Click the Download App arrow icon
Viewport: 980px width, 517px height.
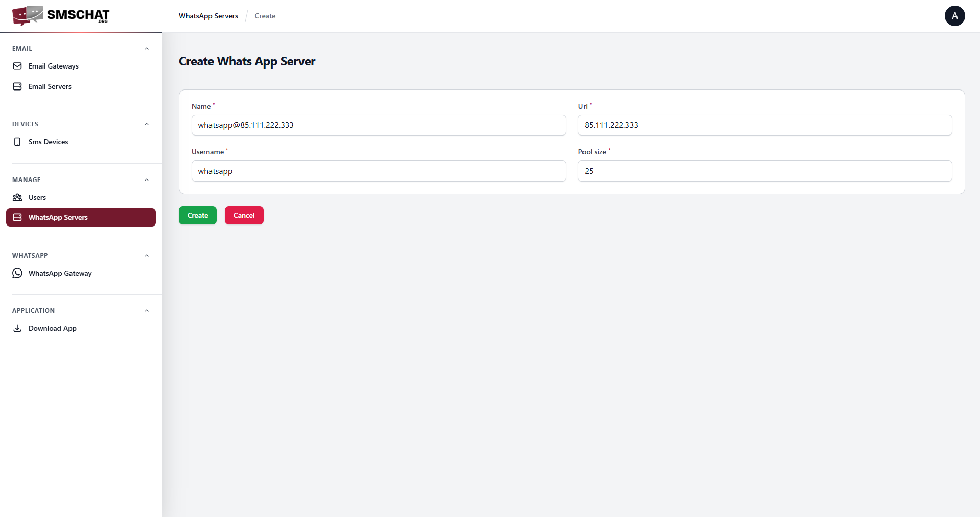pyautogui.click(x=17, y=328)
